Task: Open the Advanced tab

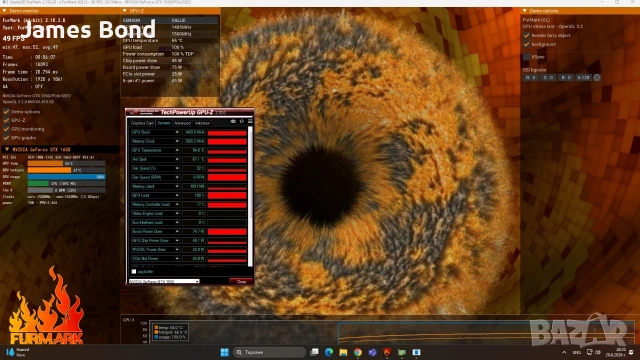Action: [x=182, y=123]
